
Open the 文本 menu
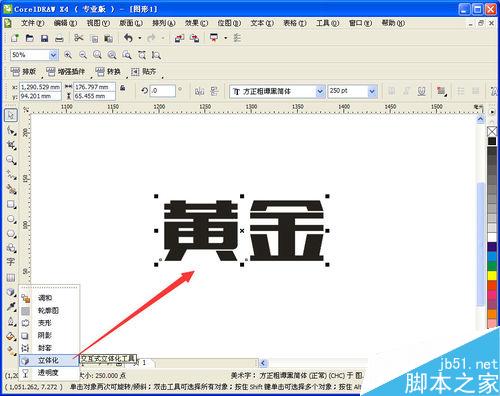point(262,23)
